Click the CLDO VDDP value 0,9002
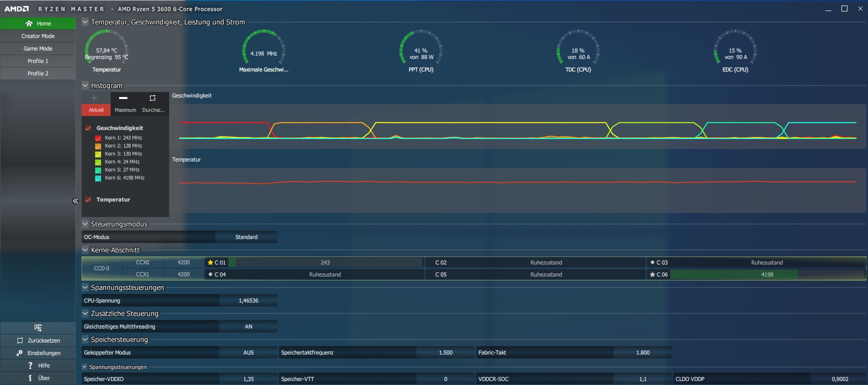This screenshot has width=868, height=385. tap(840, 379)
